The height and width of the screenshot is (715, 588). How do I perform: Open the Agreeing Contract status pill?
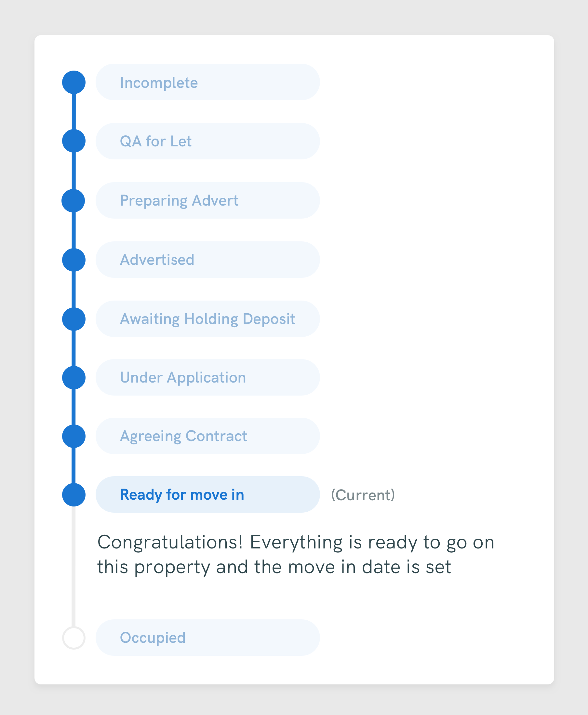click(x=207, y=436)
